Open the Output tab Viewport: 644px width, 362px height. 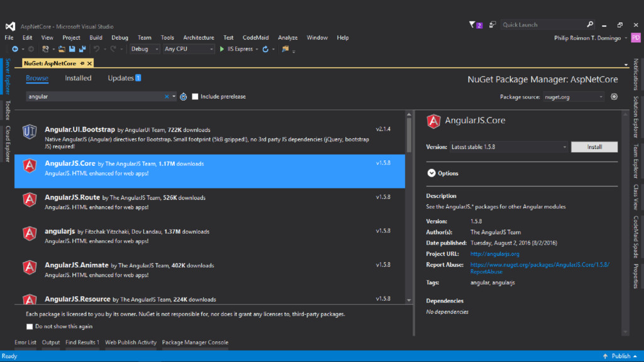pos(51,343)
